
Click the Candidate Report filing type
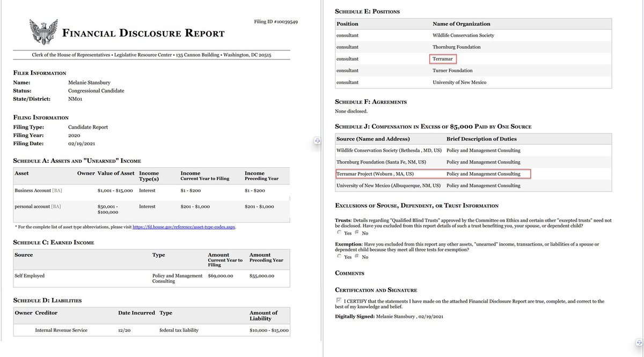(88, 127)
